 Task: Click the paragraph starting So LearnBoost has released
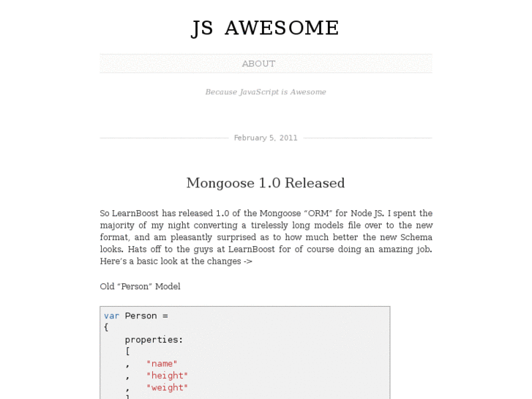pos(266,237)
